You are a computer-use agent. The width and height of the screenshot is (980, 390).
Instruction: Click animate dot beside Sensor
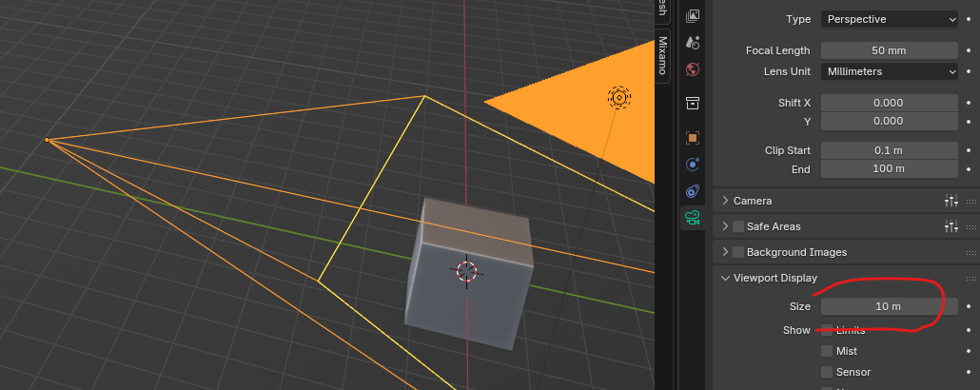pyautogui.click(x=969, y=372)
